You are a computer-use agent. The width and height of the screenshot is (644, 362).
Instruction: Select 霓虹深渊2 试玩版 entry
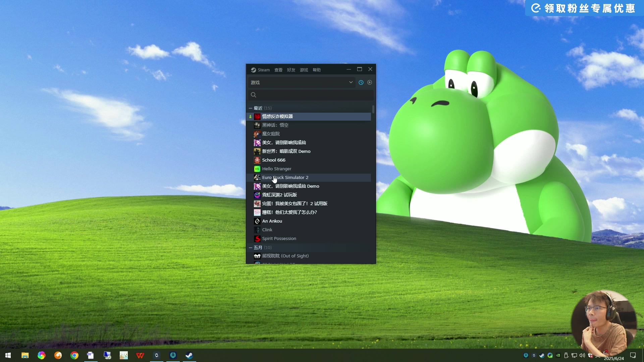309,195
